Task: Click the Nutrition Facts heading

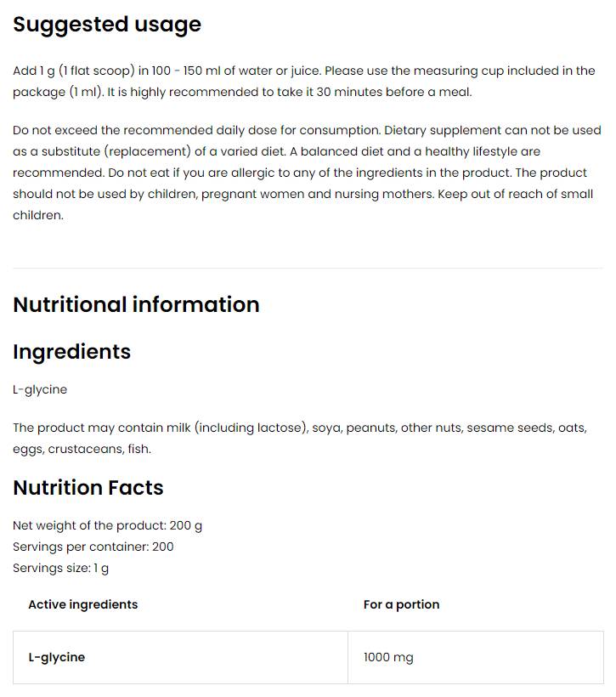Action: point(88,488)
